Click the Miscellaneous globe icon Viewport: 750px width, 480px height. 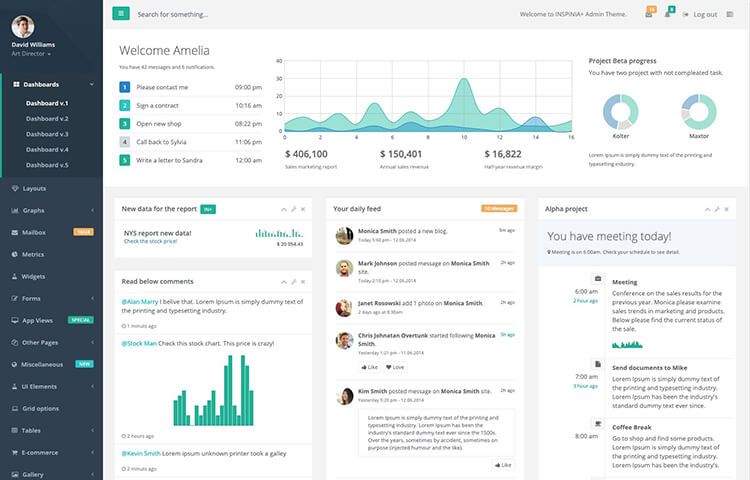15,364
